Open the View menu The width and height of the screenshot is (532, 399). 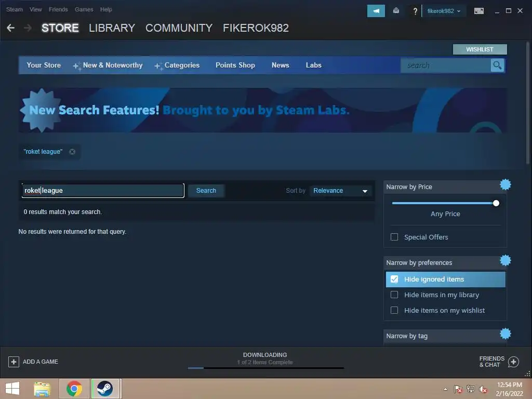(36, 9)
